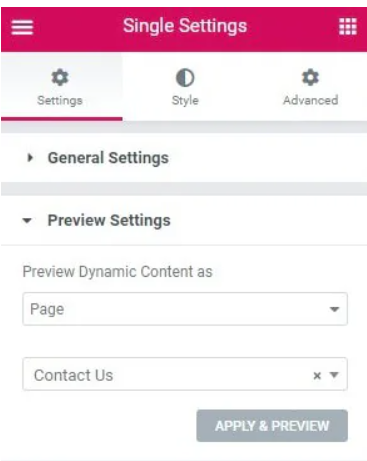Clear the Contact Us selection with x
The width and height of the screenshot is (367, 461).
click(x=317, y=376)
